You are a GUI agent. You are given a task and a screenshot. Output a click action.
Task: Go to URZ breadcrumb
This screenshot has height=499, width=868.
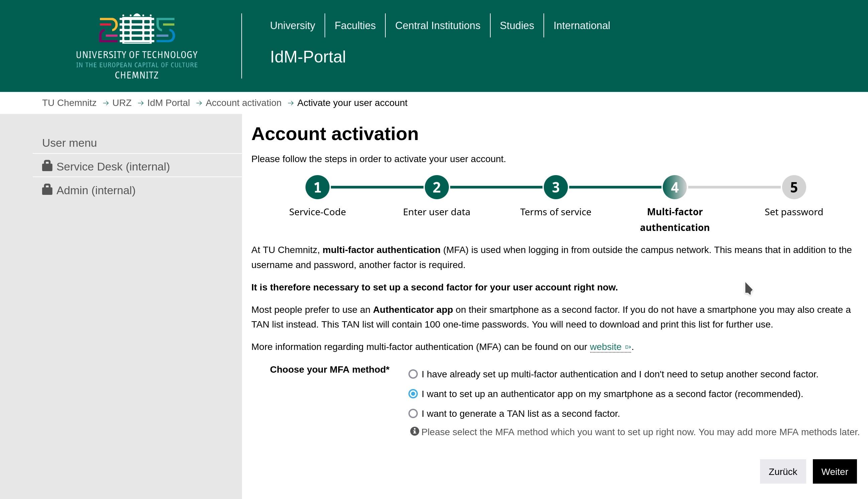click(x=122, y=103)
